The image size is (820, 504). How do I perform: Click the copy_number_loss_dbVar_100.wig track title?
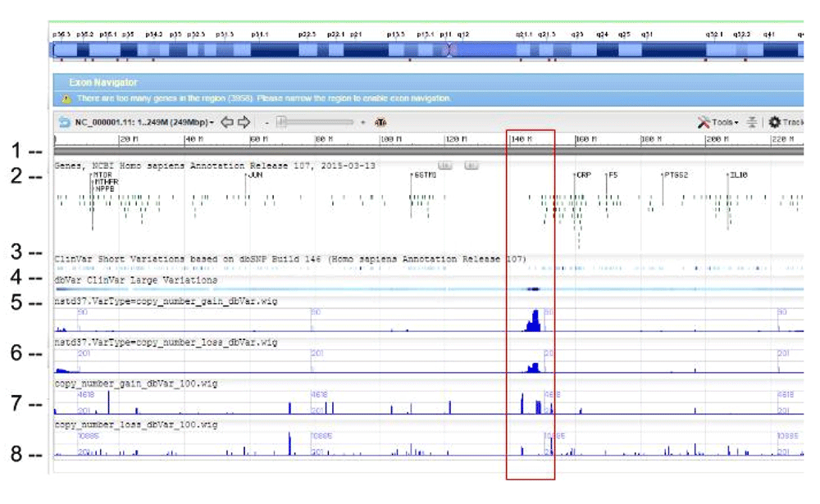click(136, 425)
